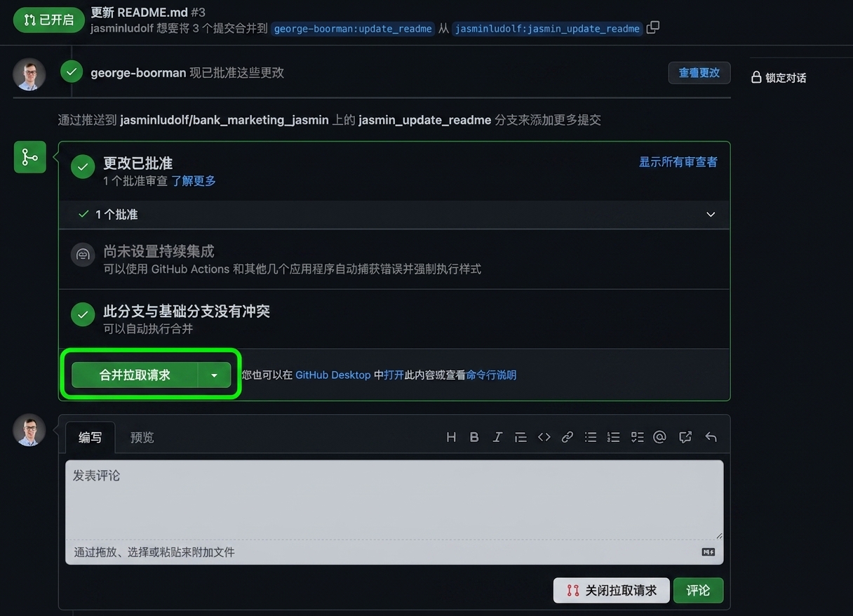Click the 关闭拉取请求 button
This screenshot has width=853, height=616.
[612, 591]
